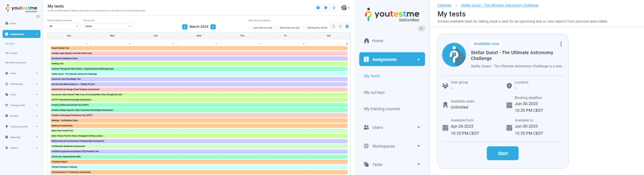Expand Testing center arrow in sidebar
The height and width of the screenshot is (175, 644).
37,105
